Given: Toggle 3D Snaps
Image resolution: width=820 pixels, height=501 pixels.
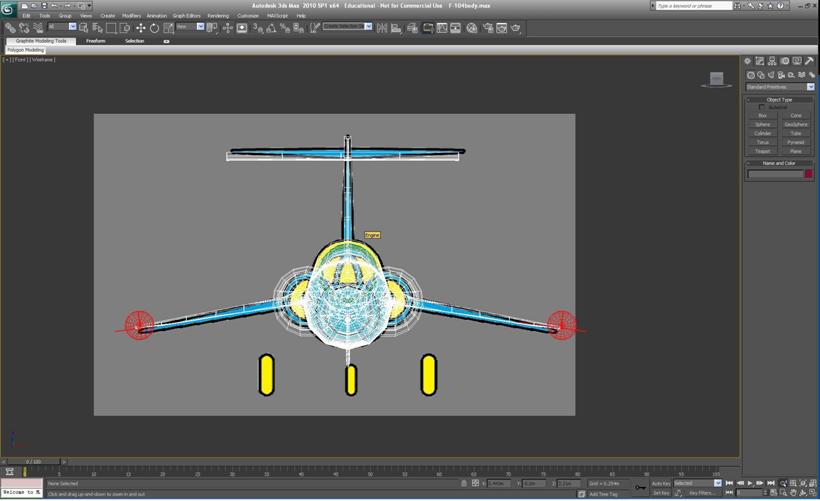Looking at the screenshot, I should pyautogui.click(x=258, y=28).
